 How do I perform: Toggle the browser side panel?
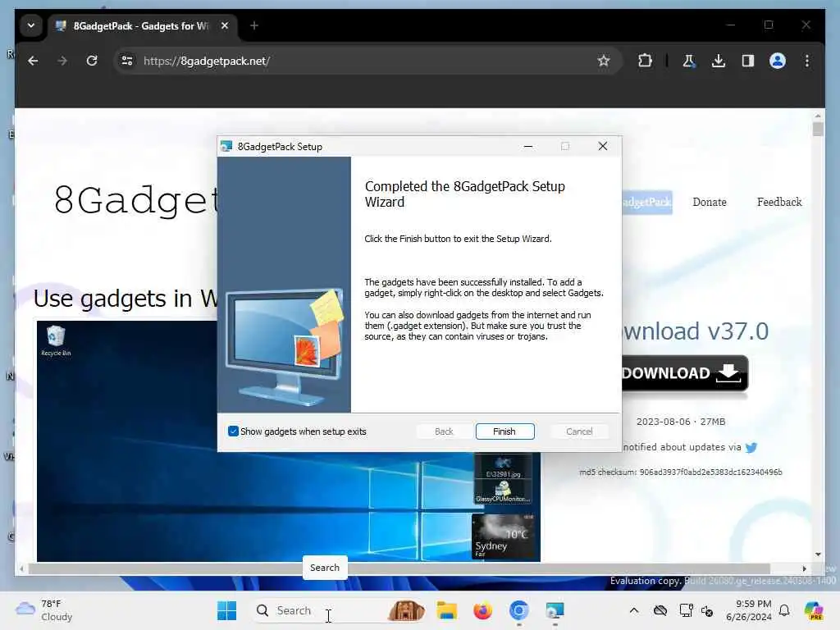point(748,61)
